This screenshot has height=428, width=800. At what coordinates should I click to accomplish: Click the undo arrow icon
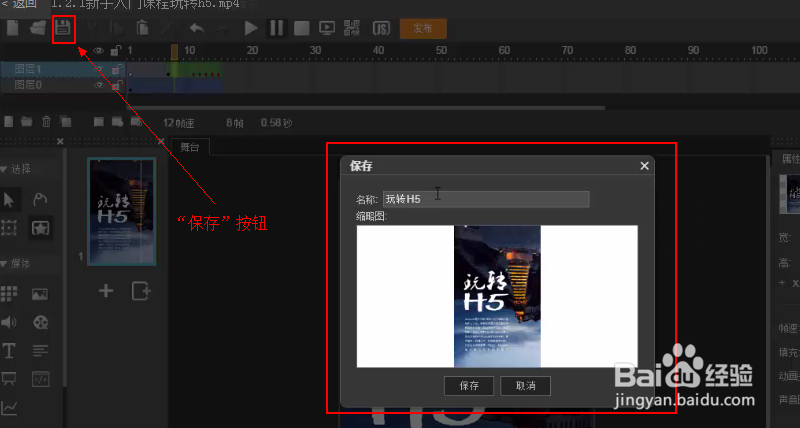197,28
